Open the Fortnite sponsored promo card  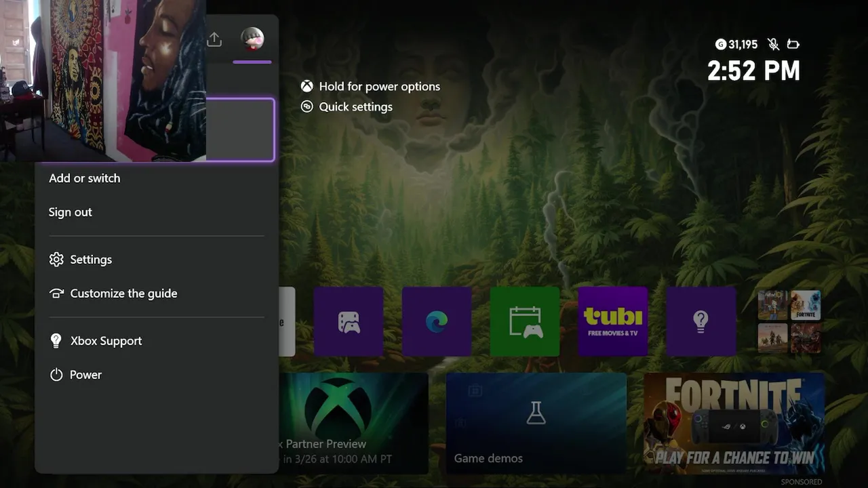tap(734, 423)
